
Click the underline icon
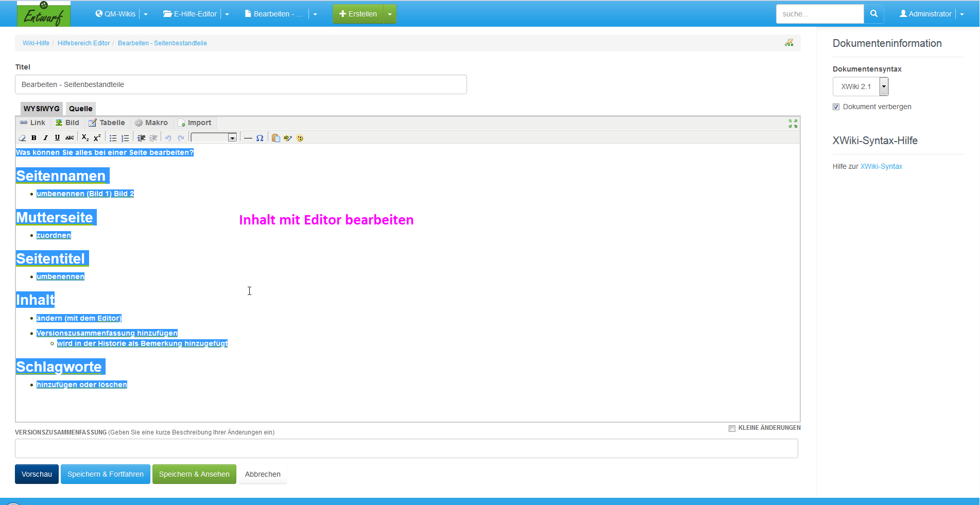click(57, 138)
